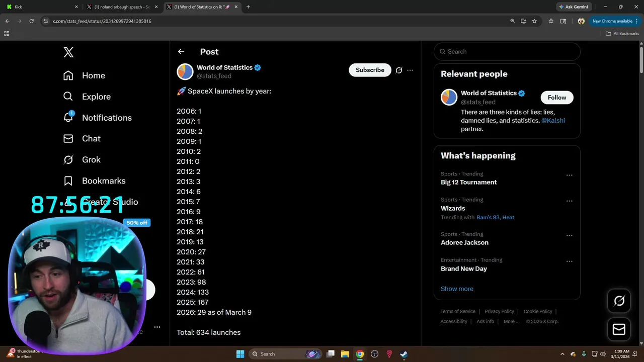Open the Terms of Service link
The height and width of the screenshot is (362, 644).
[x=458, y=311]
